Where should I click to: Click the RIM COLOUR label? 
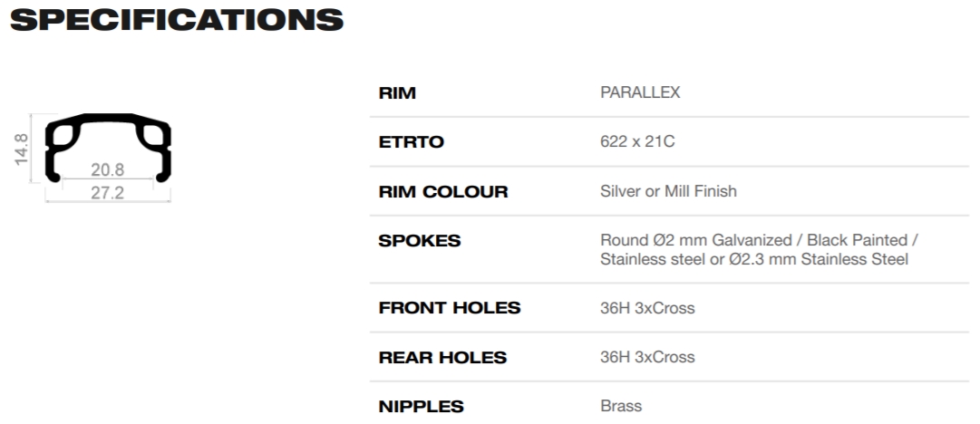[x=443, y=191]
